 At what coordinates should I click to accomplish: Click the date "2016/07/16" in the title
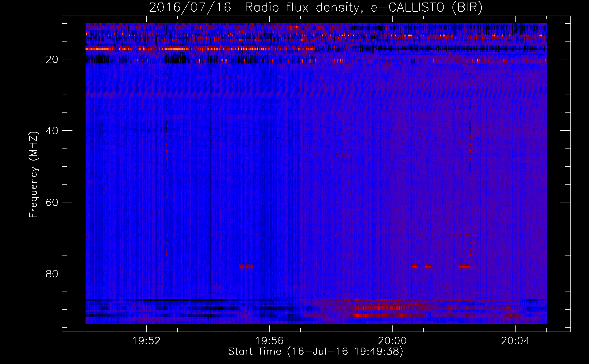(190, 8)
